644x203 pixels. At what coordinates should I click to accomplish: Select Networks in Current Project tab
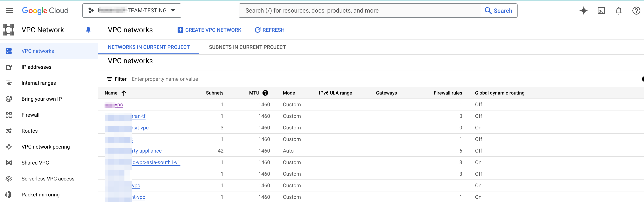click(149, 47)
